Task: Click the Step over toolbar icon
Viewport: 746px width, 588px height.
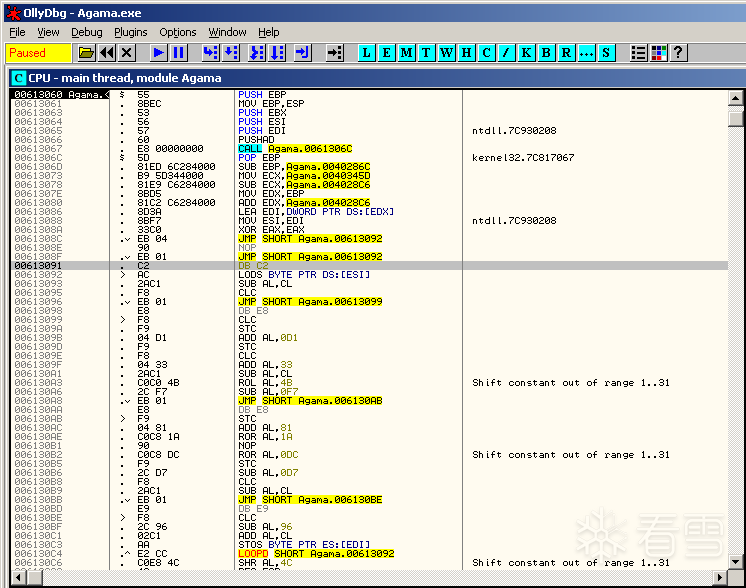Action: point(230,52)
